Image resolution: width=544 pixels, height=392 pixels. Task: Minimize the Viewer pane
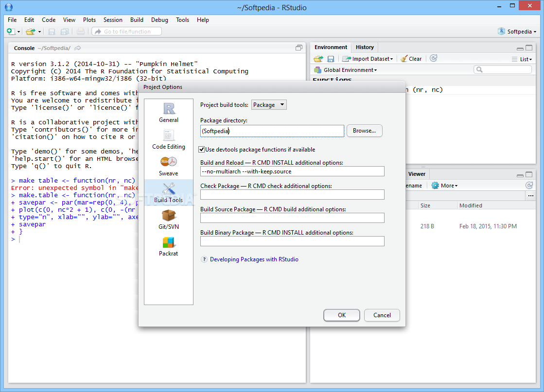coord(520,175)
